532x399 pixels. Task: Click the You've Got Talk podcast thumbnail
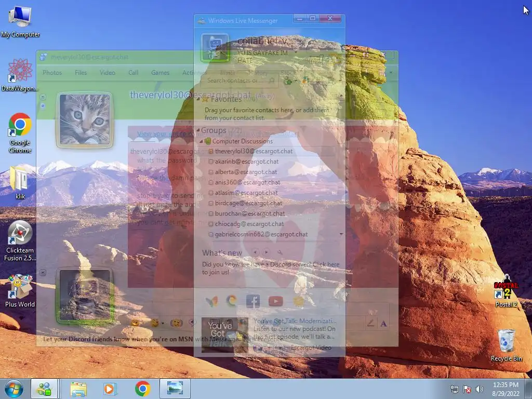[224, 335]
